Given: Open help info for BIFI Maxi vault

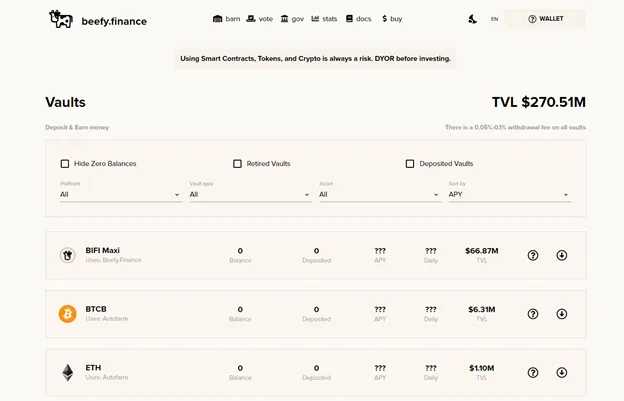Looking at the screenshot, I should pos(533,255).
